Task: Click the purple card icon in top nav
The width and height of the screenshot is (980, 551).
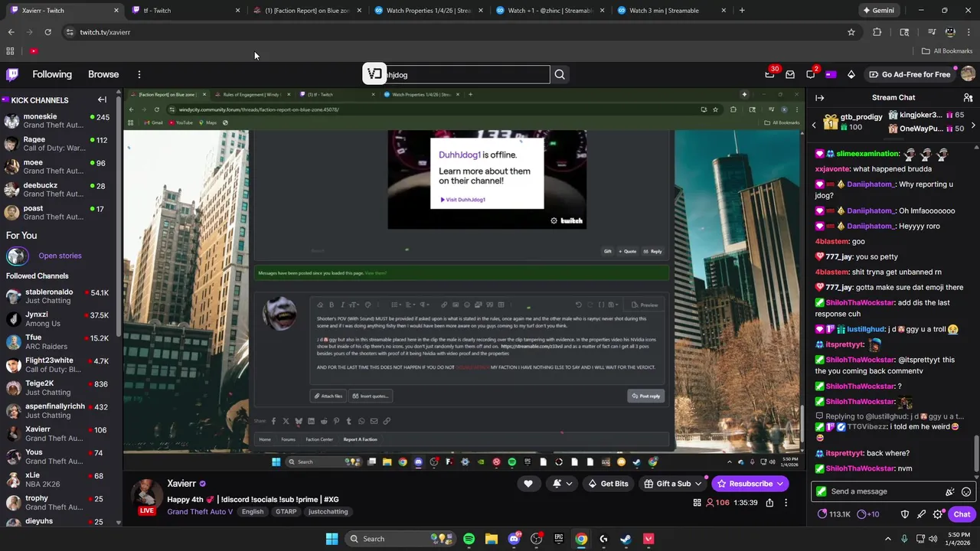Action: coord(831,74)
